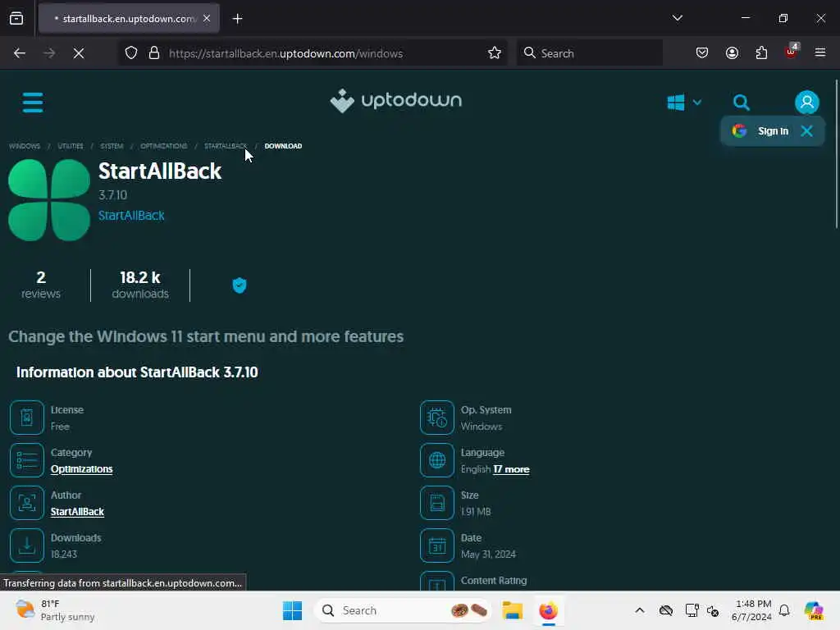Open the uBlock Origin extension icon
This screenshot has height=630, width=840.
point(791,52)
